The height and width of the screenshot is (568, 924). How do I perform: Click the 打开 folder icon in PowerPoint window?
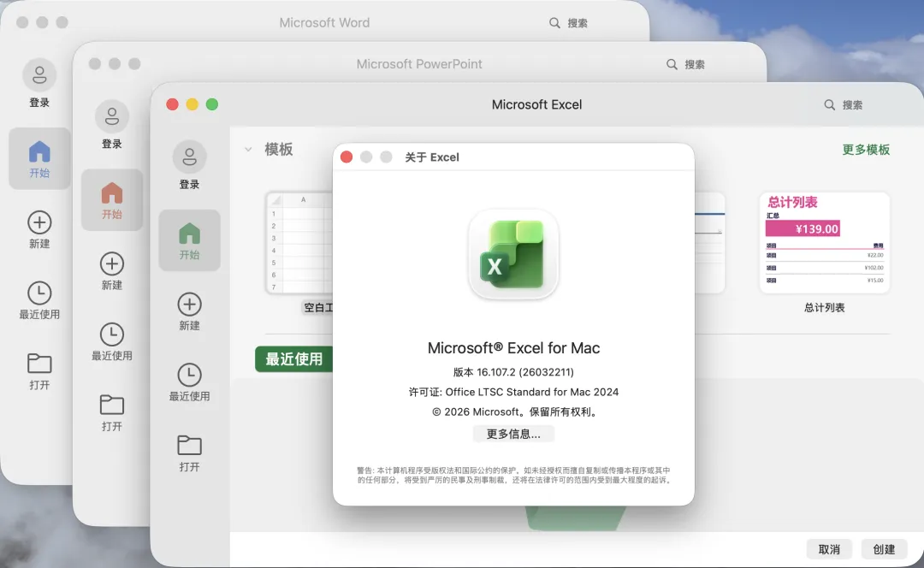[112, 405]
